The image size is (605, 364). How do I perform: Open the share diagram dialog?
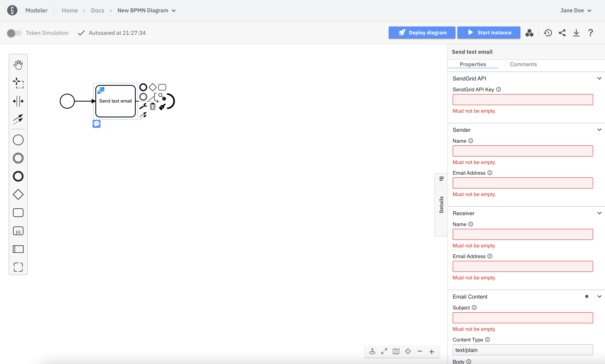562,33
